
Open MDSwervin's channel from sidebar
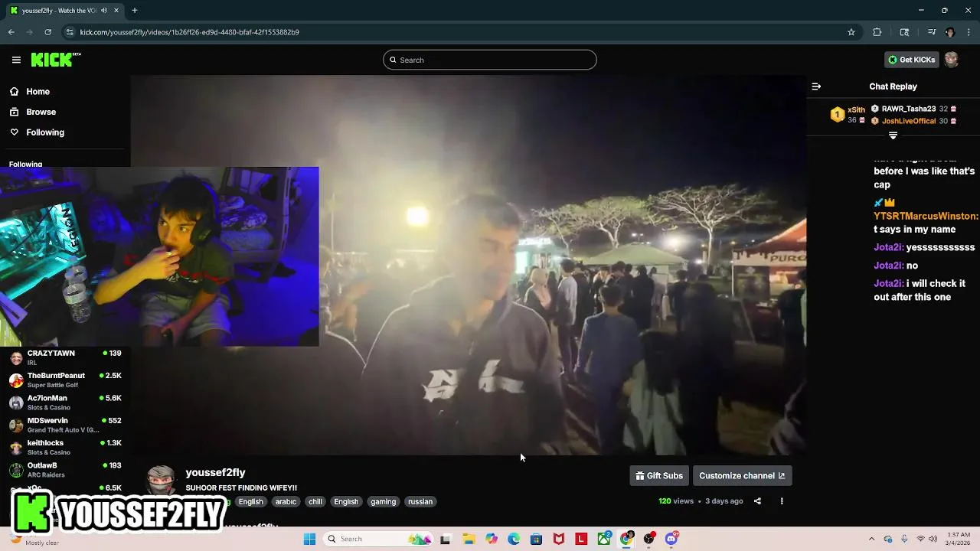(65, 425)
